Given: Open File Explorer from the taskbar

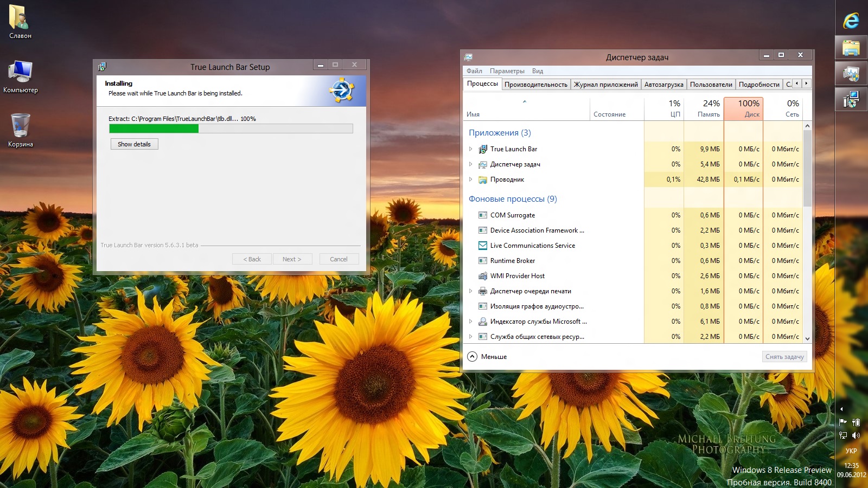Looking at the screenshot, I should 851,48.
